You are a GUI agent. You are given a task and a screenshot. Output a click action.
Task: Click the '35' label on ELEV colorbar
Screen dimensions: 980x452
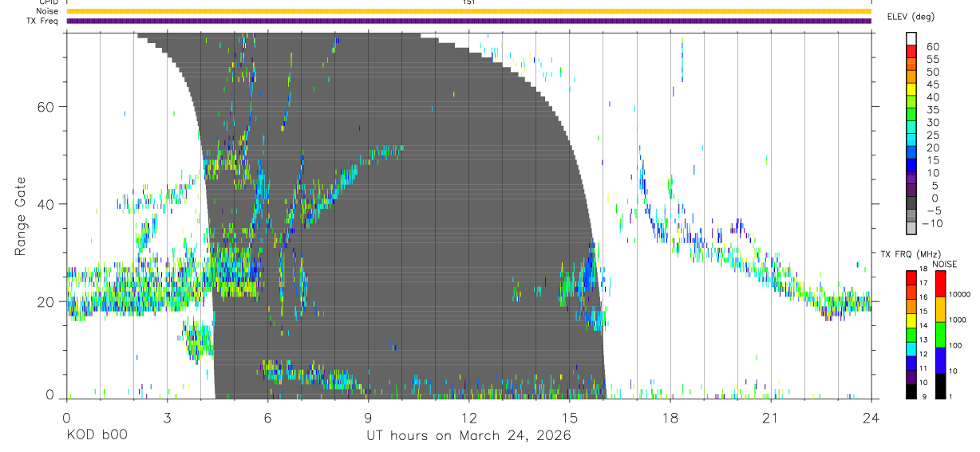(x=932, y=110)
